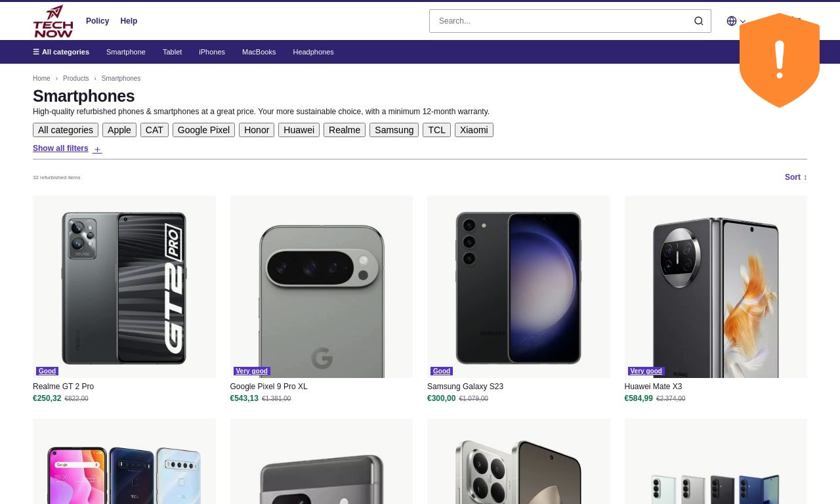
Task: Filter by Google Pixel brand
Action: (x=203, y=130)
